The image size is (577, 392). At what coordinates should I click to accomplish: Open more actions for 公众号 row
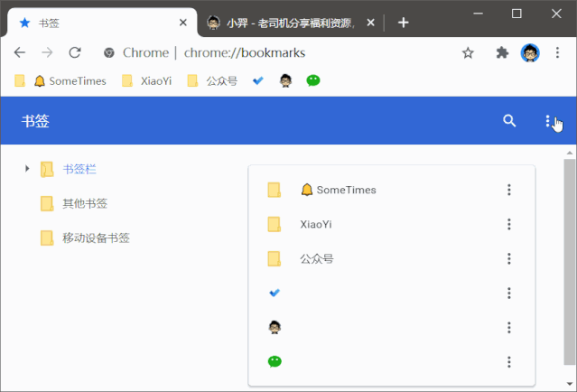[x=509, y=258]
